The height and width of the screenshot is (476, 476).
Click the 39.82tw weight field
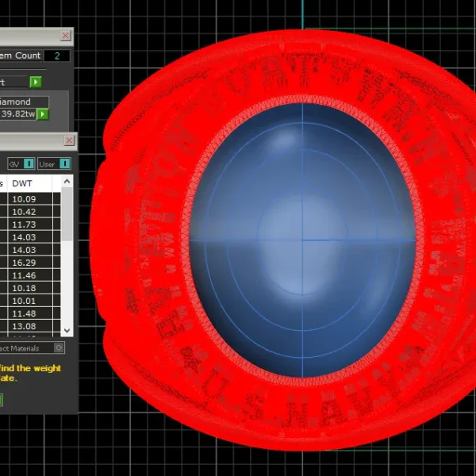click(x=17, y=114)
